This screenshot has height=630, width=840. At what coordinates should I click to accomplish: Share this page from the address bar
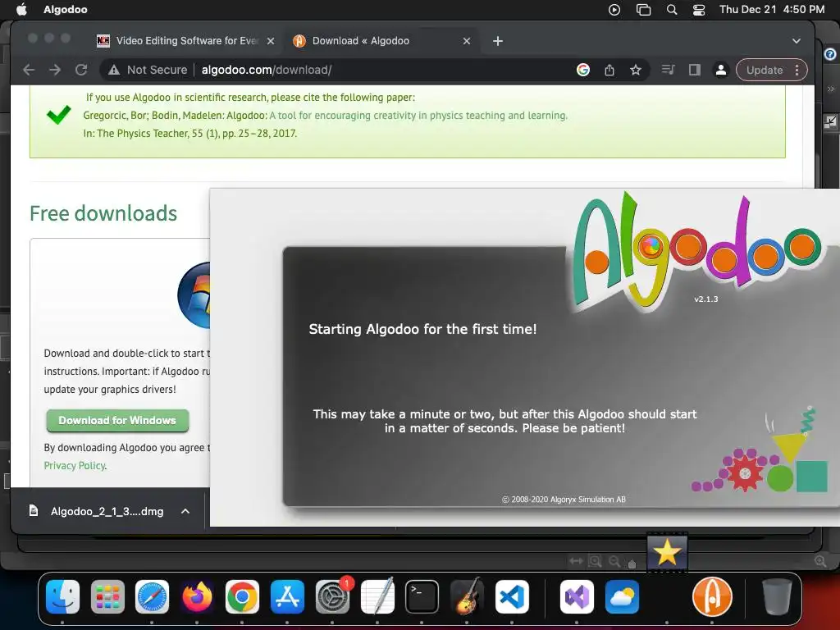(x=609, y=70)
